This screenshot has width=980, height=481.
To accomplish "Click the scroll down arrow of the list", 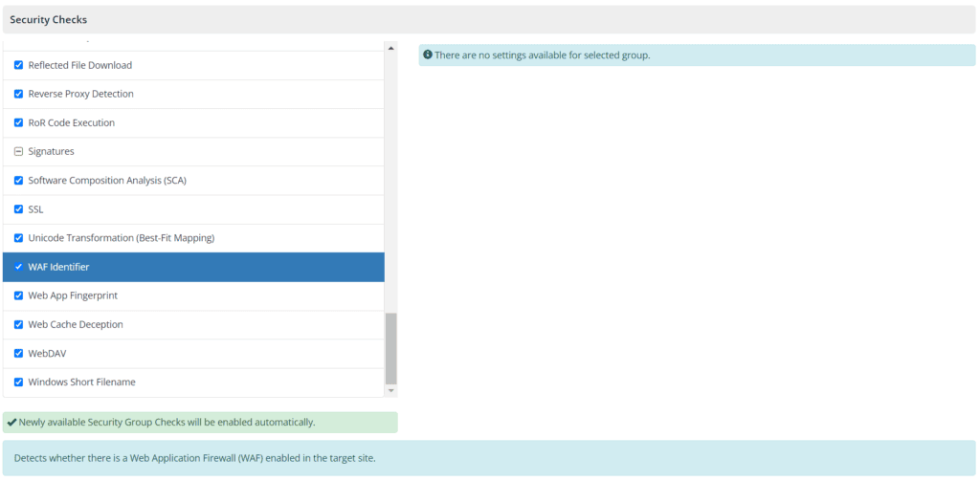I will point(390,391).
